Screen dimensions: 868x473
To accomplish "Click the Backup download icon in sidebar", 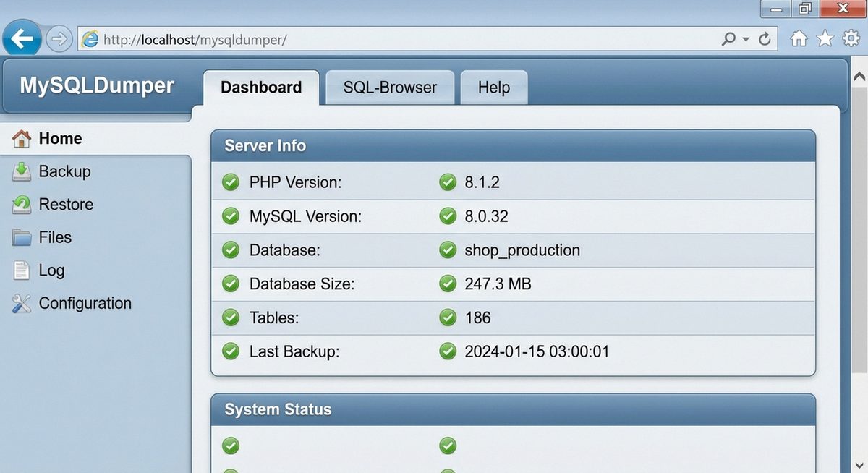I will click(x=22, y=171).
